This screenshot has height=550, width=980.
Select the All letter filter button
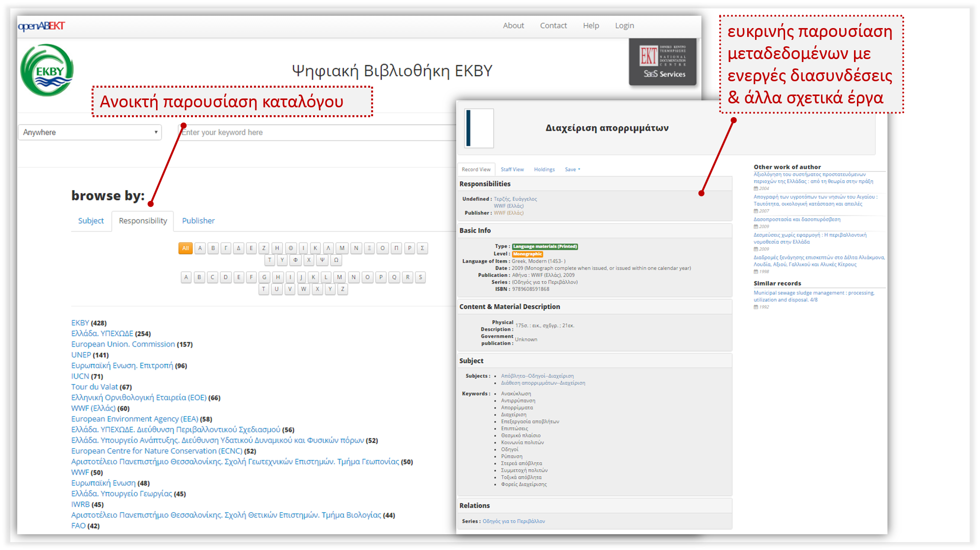[x=186, y=248]
